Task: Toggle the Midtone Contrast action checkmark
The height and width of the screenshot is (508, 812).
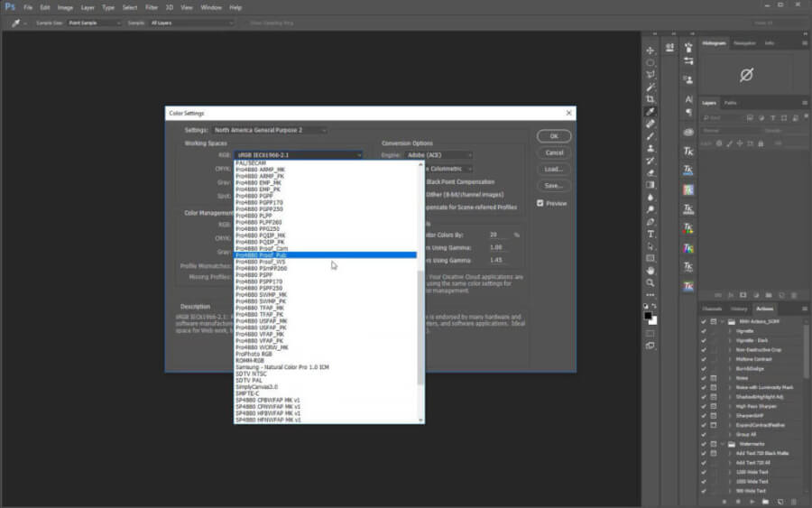Action: tap(703, 359)
